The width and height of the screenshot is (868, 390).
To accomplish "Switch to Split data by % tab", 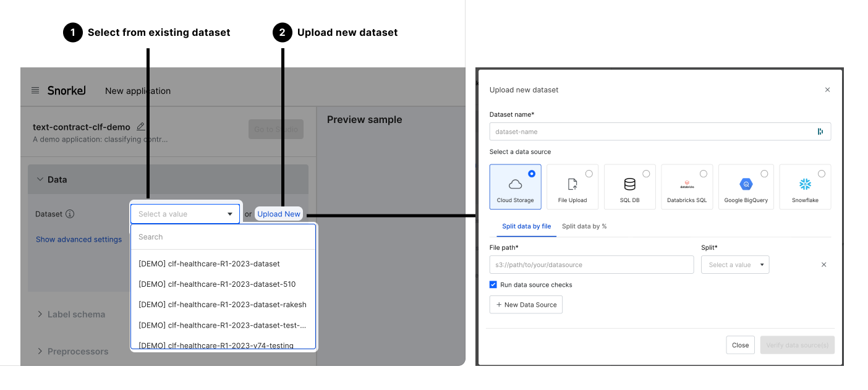I will tap(584, 226).
